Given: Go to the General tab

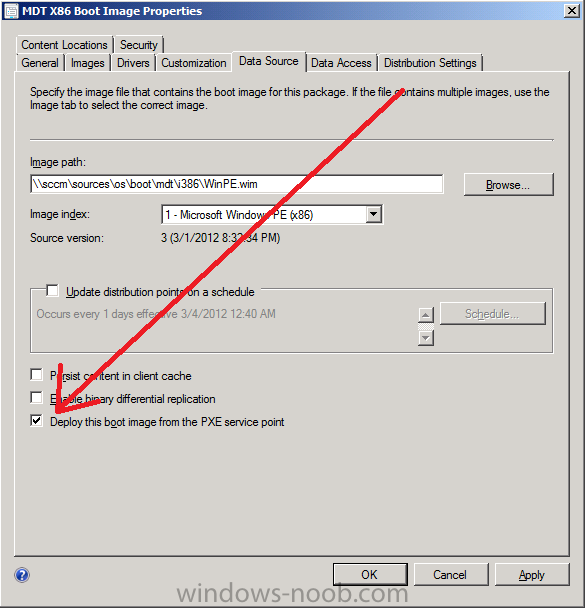Looking at the screenshot, I should click(40, 63).
